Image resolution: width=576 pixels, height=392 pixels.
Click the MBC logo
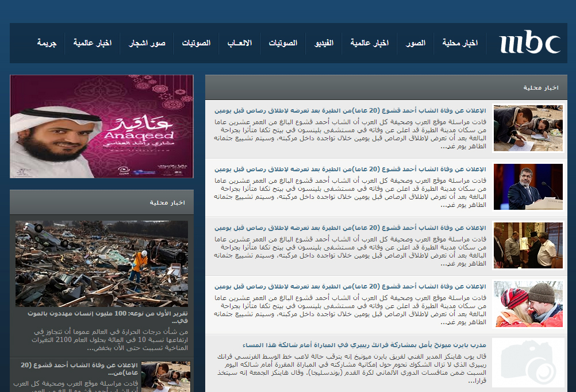[x=529, y=43]
